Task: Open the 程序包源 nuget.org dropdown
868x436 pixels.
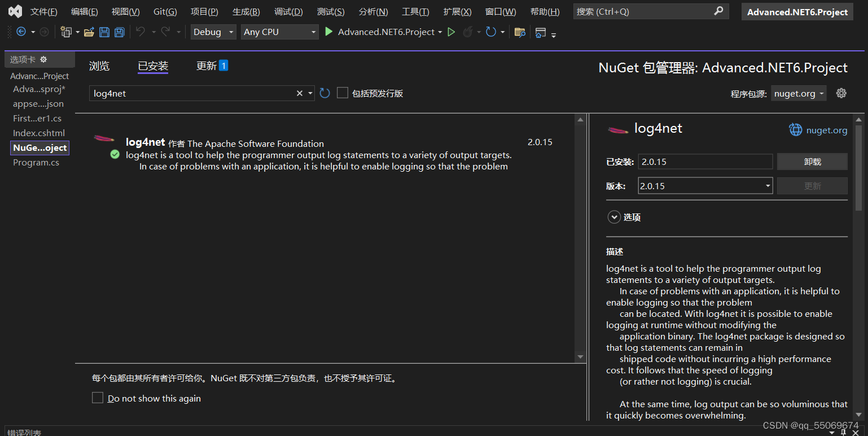Action: tap(799, 93)
